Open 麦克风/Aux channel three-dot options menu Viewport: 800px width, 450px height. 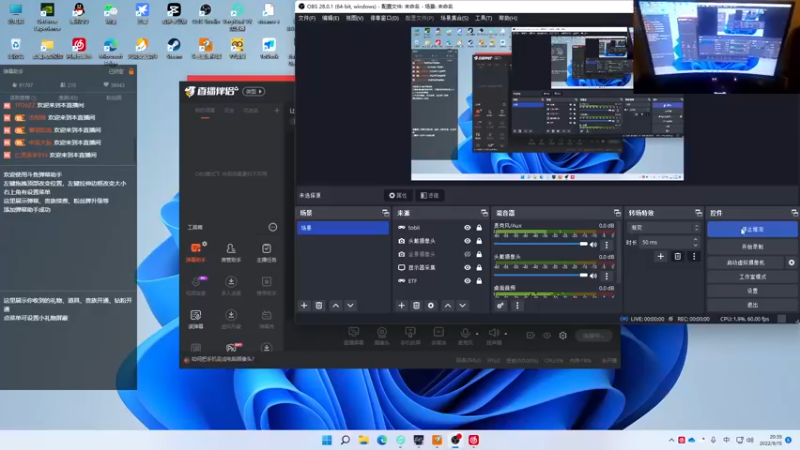click(x=607, y=245)
